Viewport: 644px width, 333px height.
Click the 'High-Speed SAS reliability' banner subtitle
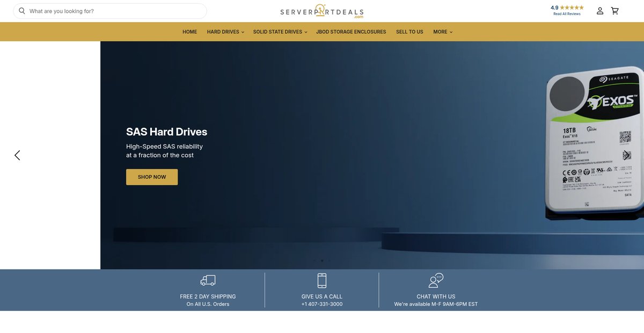164,146
